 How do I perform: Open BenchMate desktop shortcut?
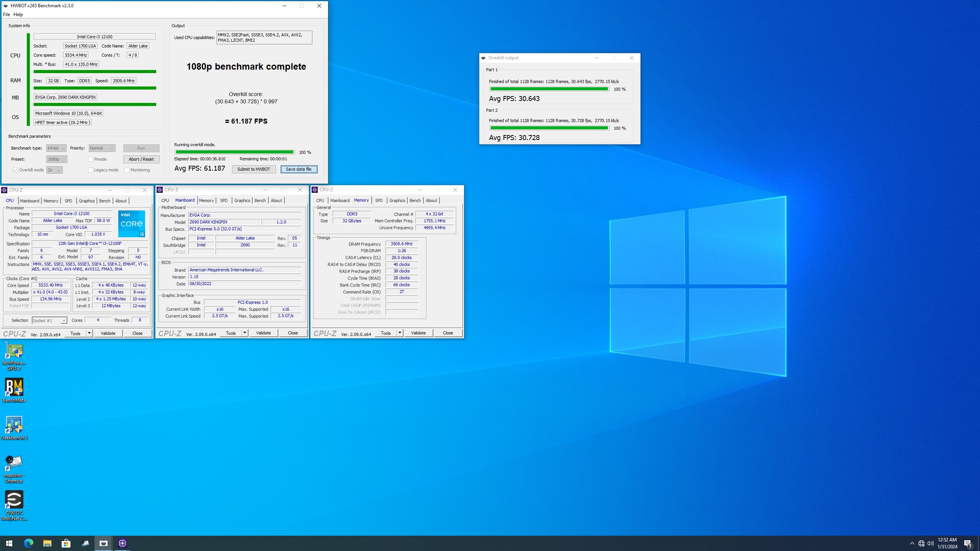click(14, 390)
